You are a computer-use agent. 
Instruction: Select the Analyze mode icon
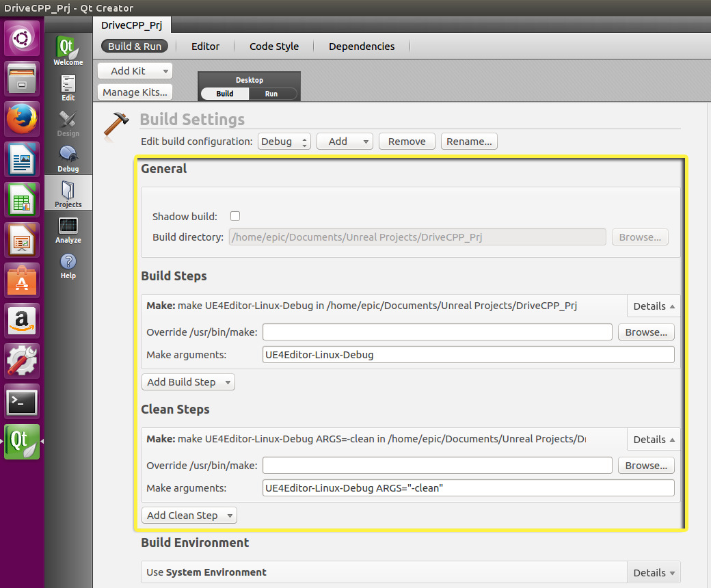68,229
